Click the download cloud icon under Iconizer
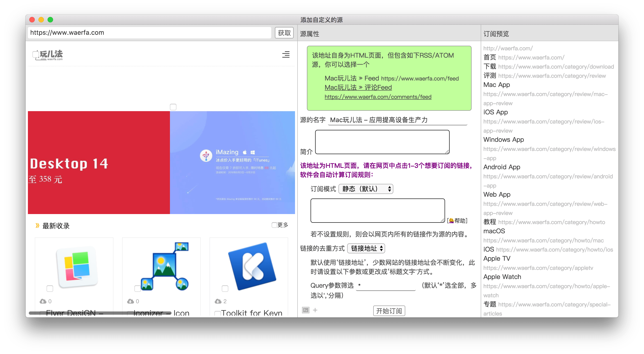Image resolution: width=644 pixels, height=354 pixels. [x=131, y=301]
